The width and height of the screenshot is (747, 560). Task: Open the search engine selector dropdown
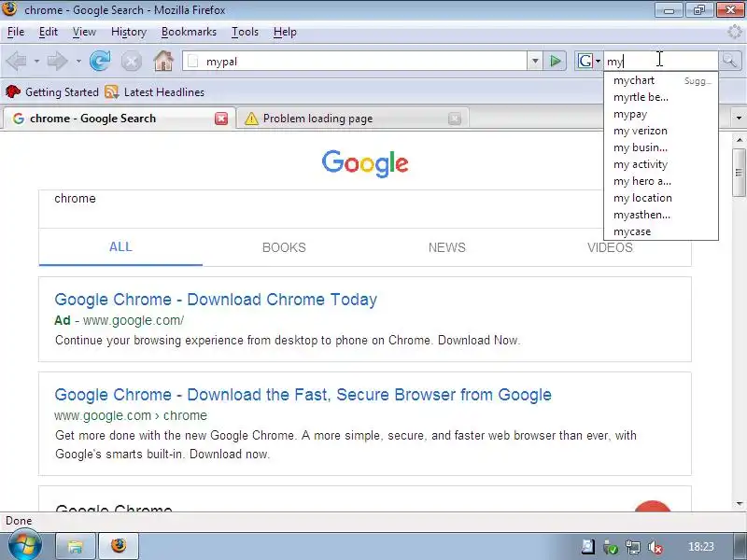(x=589, y=61)
